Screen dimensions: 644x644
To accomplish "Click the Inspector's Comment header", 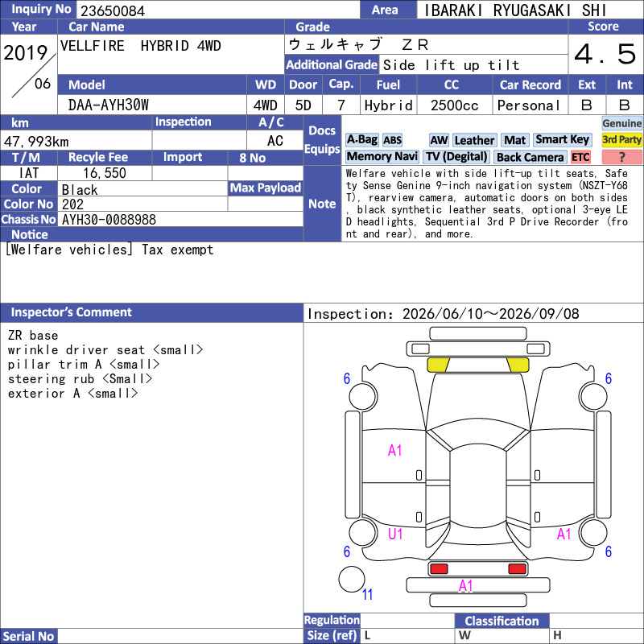I will pyautogui.click(x=151, y=312).
